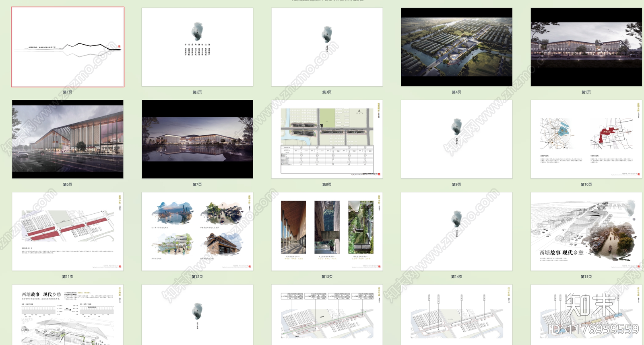Click the 第2页 page label
The height and width of the screenshot is (345, 644).
pyautogui.click(x=197, y=92)
